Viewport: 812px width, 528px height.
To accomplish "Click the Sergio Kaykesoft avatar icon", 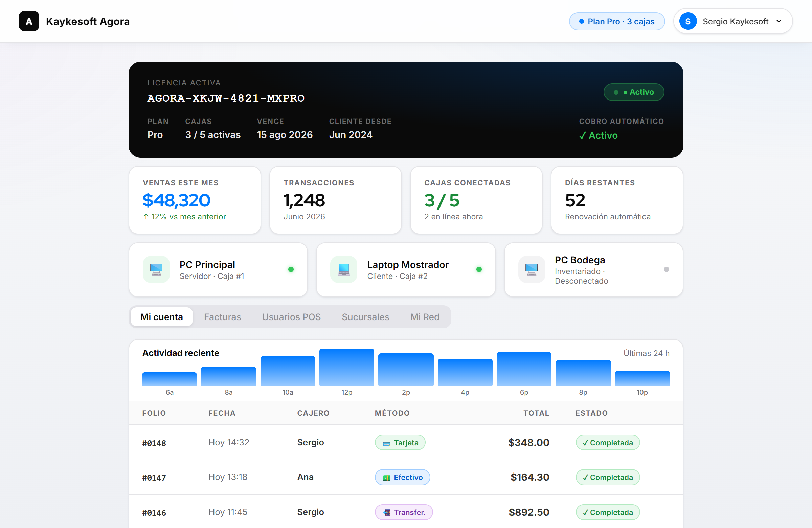I will tap(688, 21).
